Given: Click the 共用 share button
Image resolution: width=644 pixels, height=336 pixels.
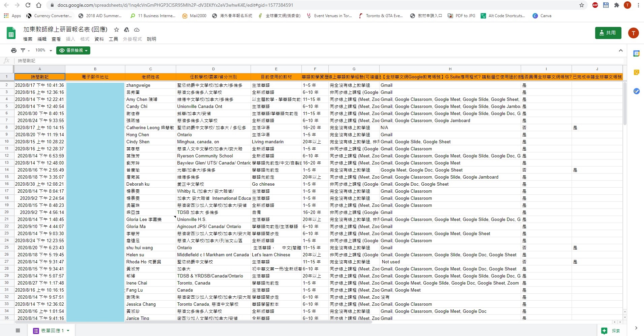Looking at the screenshot, I should click(608, 33).
